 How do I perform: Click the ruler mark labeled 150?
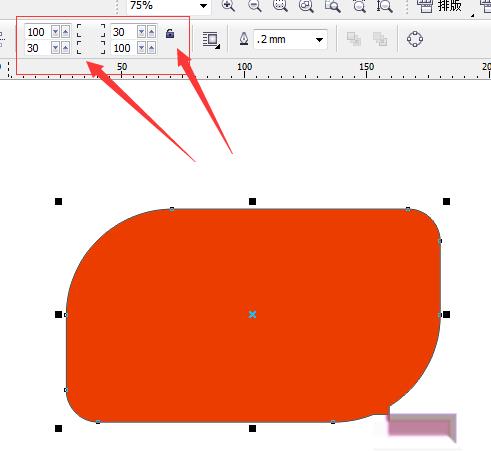(366, 67)
